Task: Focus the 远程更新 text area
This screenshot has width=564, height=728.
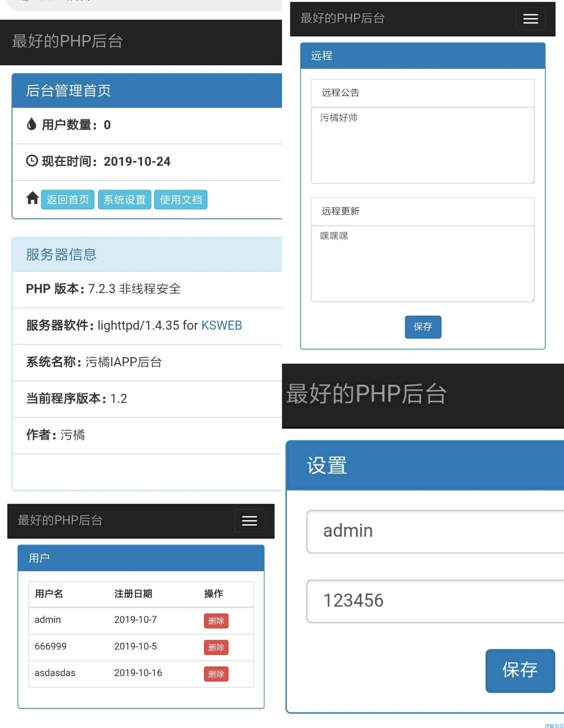Action: (x=423, y=264)
